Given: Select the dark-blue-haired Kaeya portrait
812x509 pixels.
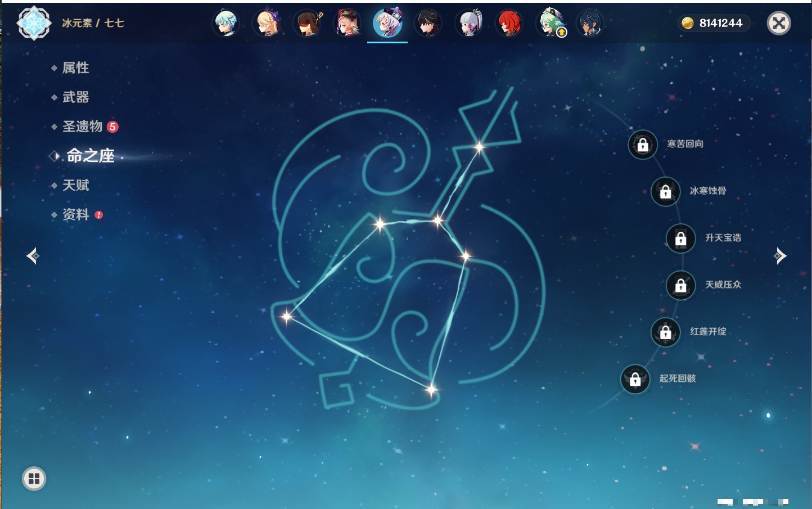Looking at the screenshot, I should coord(589,24).
